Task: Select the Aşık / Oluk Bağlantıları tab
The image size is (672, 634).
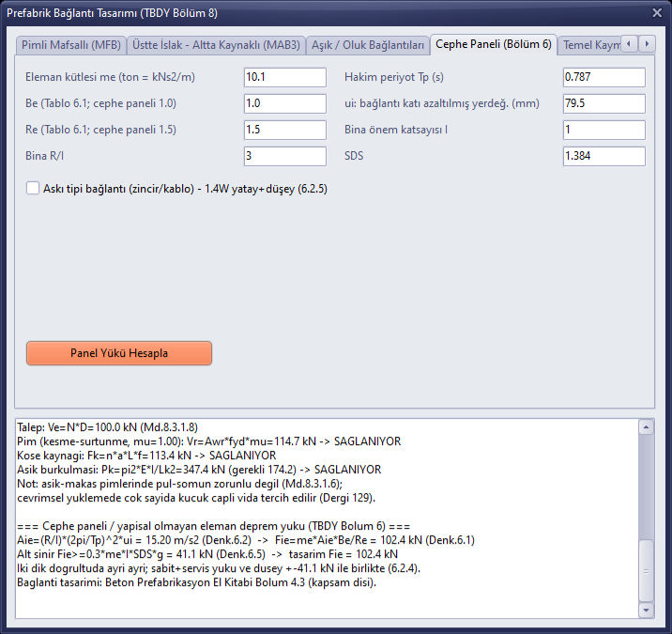Action: 368,45
